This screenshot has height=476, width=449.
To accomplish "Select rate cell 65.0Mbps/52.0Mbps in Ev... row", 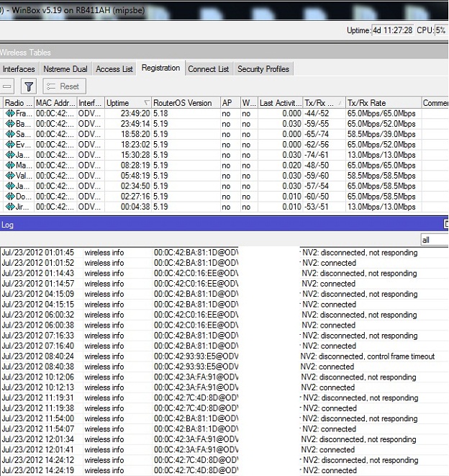I will 381,145.
